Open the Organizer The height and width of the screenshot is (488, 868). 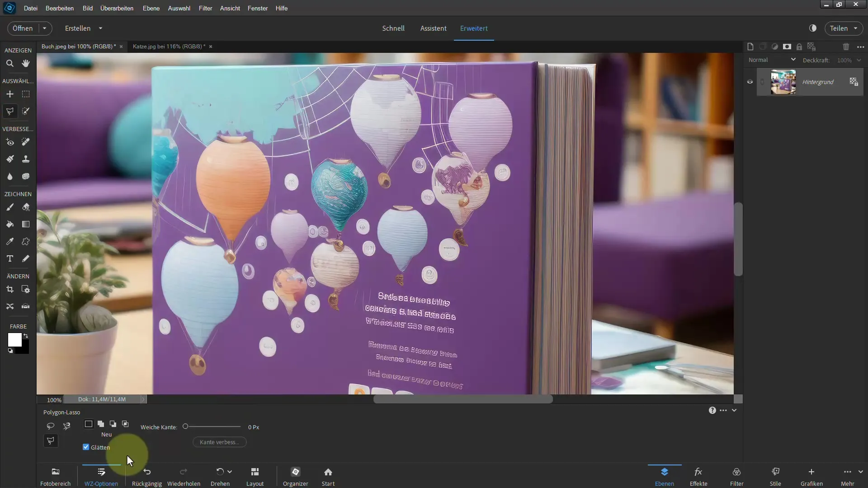pos(296,476)
